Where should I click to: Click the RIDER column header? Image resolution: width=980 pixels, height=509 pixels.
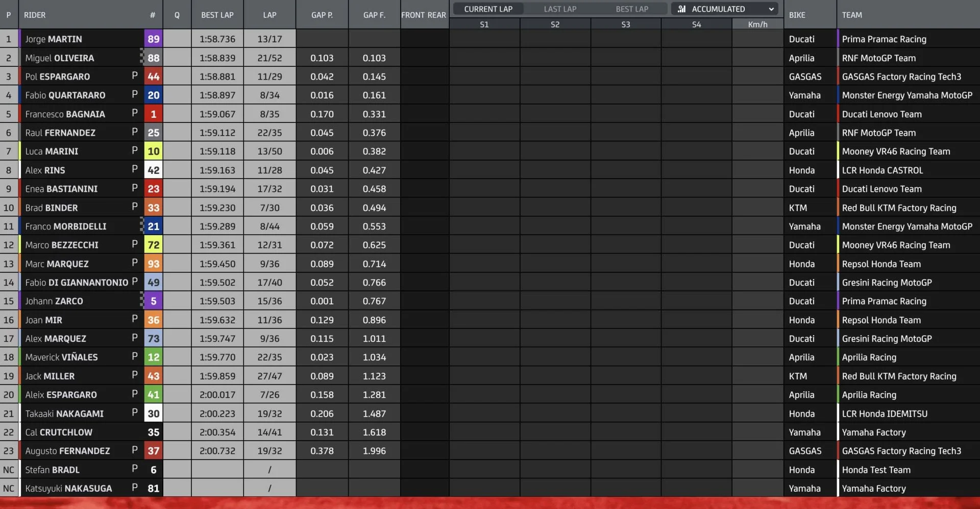click(35, 15)
